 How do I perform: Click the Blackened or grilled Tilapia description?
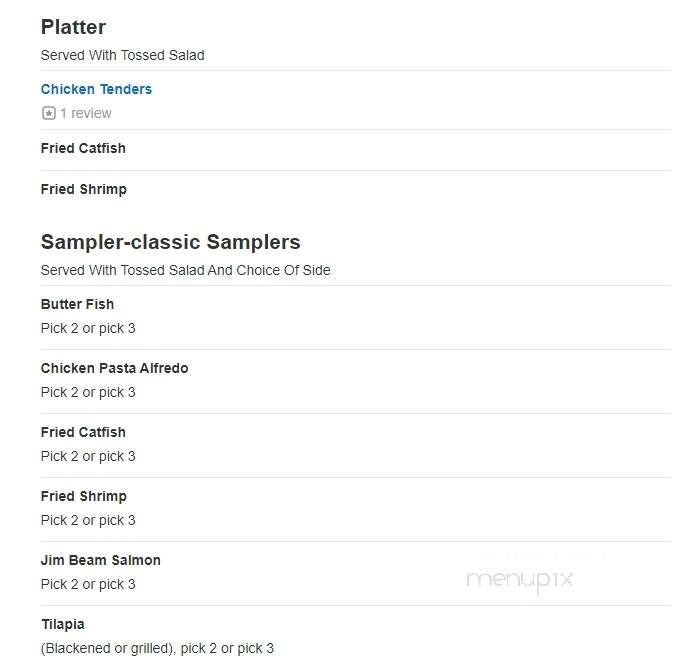[x=157, y=648]
